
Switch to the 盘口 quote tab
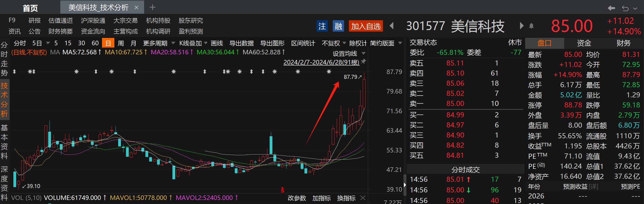(545, 43)
